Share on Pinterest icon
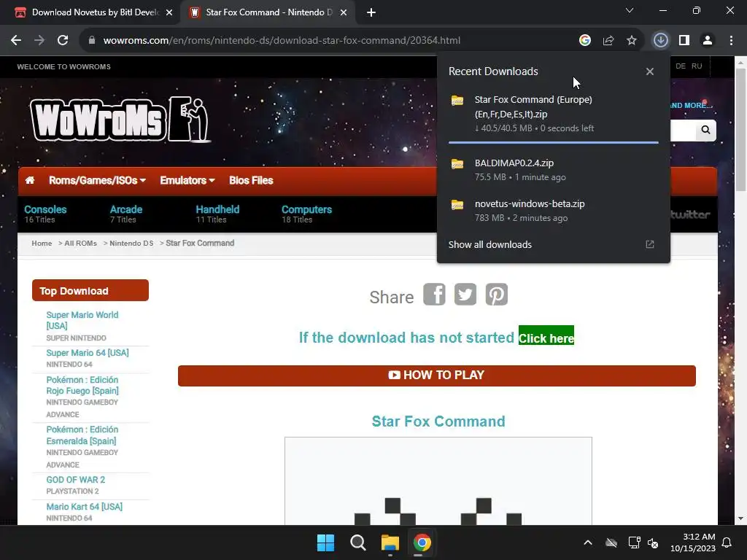This screenshot has height=560, width=747. tap(496, 295)
